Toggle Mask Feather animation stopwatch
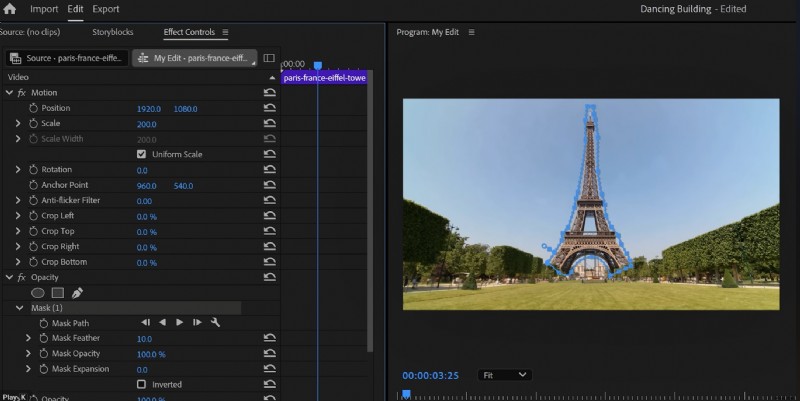Screen dimensions: 800x401 [x=43, y=338]
